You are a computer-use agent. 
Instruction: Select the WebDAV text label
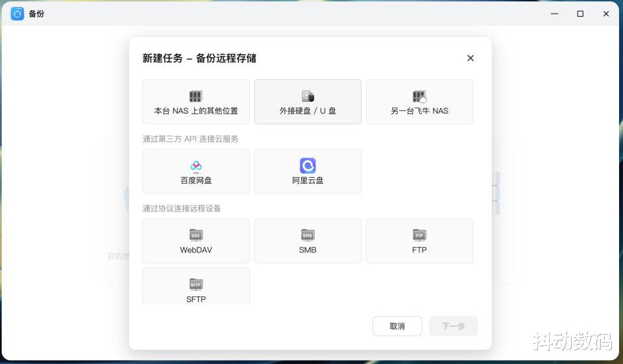pos(196,250)
